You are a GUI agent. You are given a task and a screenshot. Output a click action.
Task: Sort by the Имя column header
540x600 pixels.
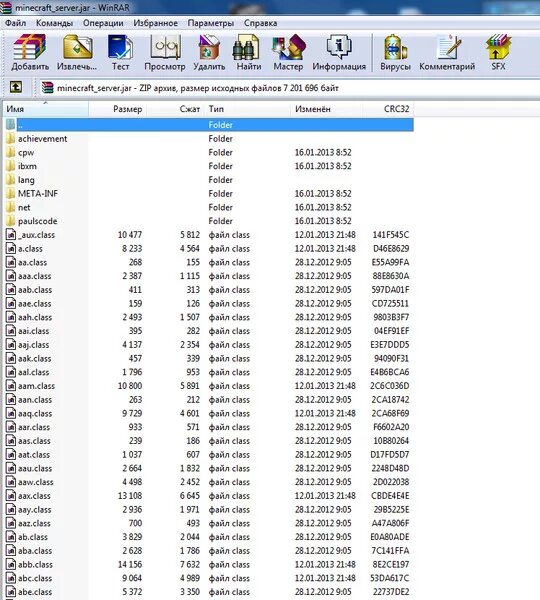pos(46,109)
